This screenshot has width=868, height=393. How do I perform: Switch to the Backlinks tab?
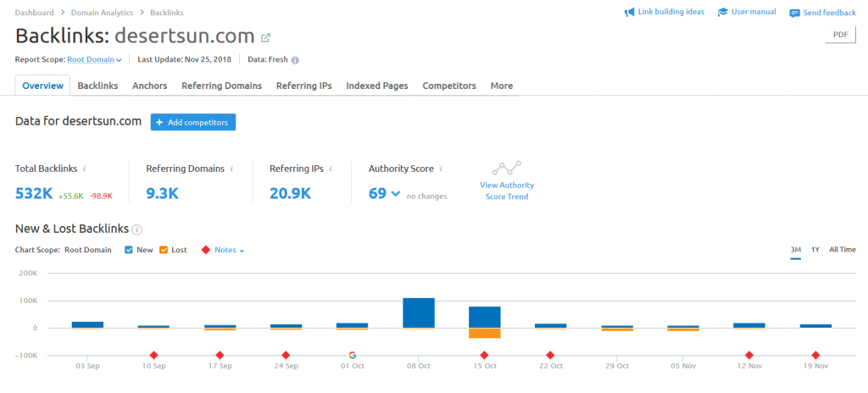click(x=97, y=86)
